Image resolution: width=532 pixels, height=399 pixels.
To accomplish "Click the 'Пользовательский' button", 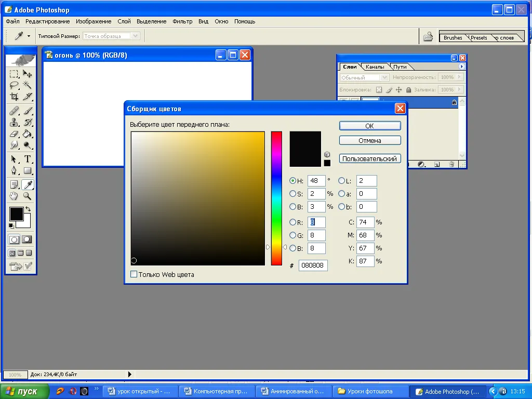I will [369, 158].
